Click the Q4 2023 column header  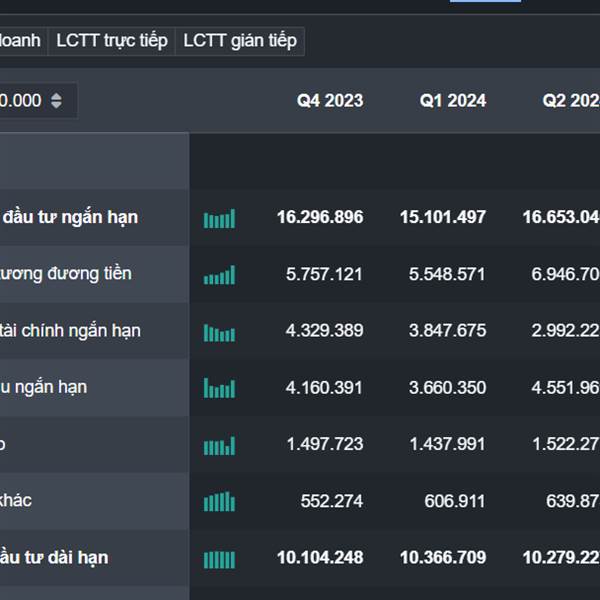click(x=330, y=100)
